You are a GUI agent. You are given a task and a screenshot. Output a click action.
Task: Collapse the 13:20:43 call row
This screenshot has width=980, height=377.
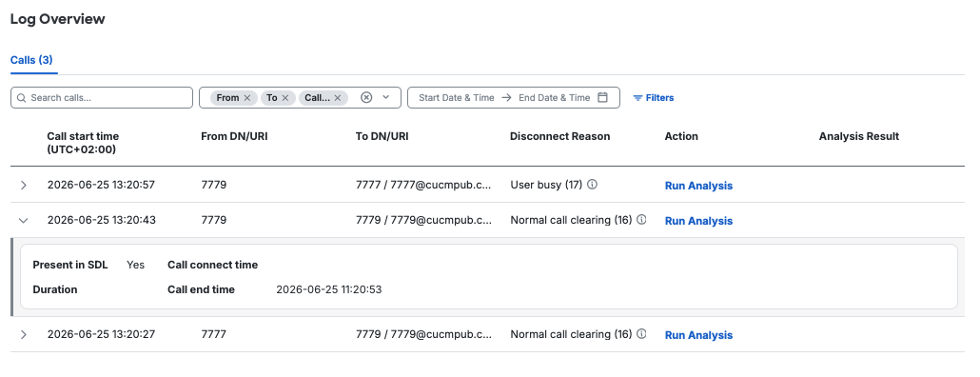click(x=24, y=220)
